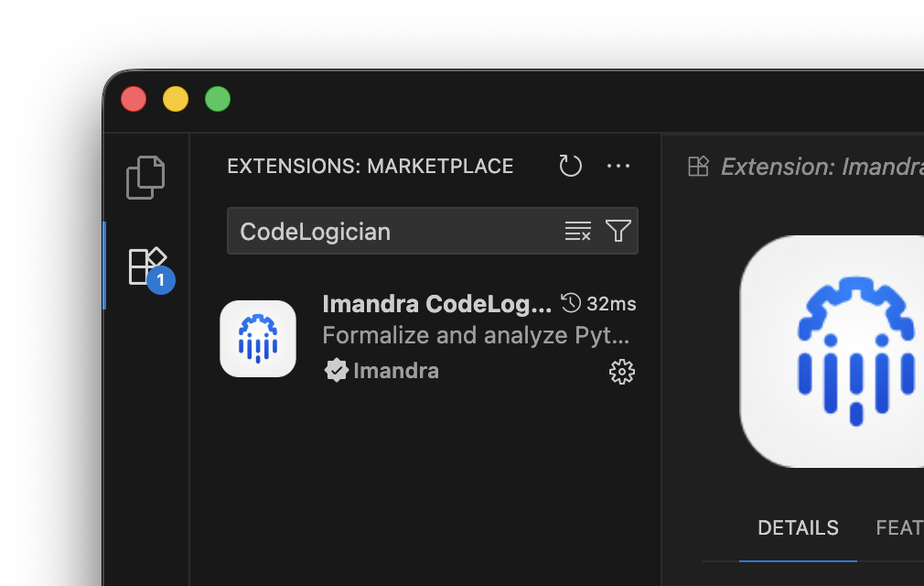This screenshot has height=586, width=924.
Task: Click the green zoom traffic light button
Action: (218, 99)
